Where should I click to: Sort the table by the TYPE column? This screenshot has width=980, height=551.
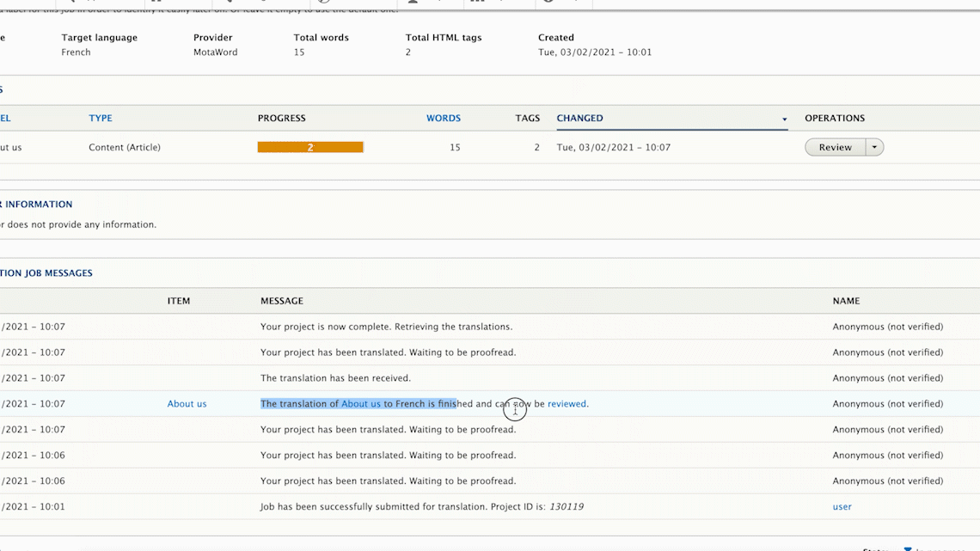[100, 118]
